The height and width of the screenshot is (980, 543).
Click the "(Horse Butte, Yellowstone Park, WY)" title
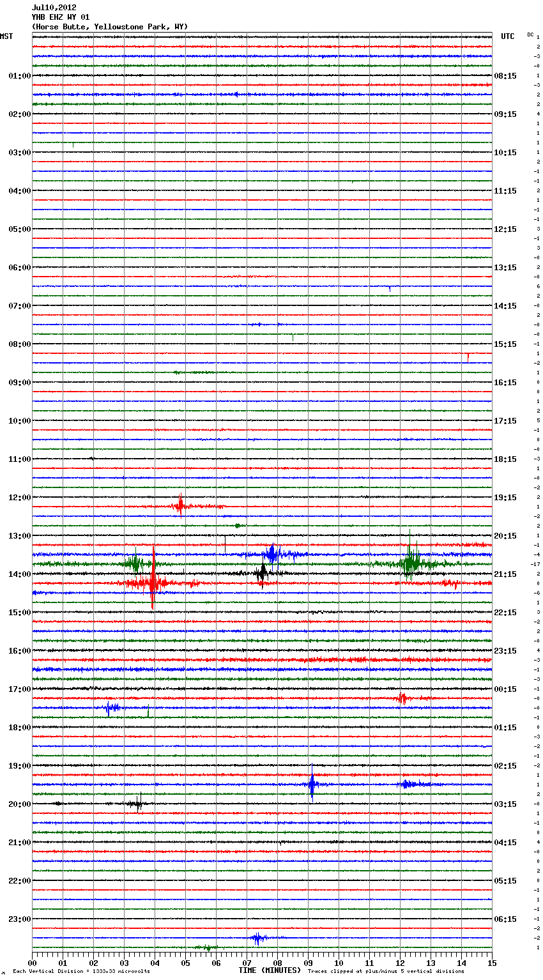click(110, 27)
